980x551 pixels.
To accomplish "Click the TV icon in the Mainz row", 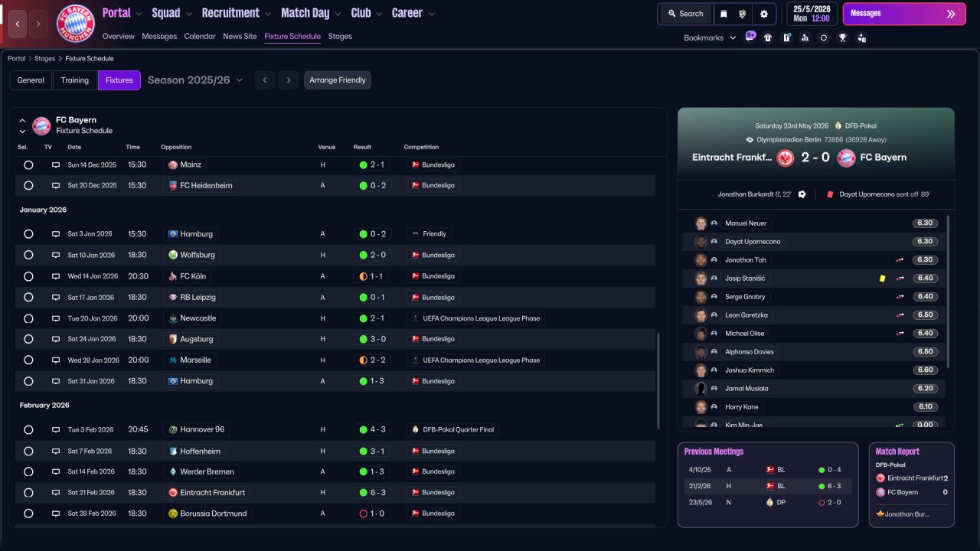I will tap(56, 165).
